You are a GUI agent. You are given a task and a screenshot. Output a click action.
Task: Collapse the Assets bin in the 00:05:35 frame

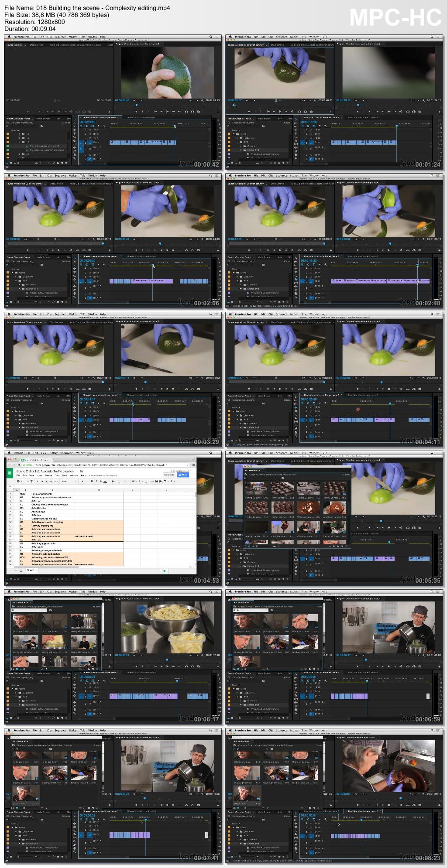coord(234,550)
